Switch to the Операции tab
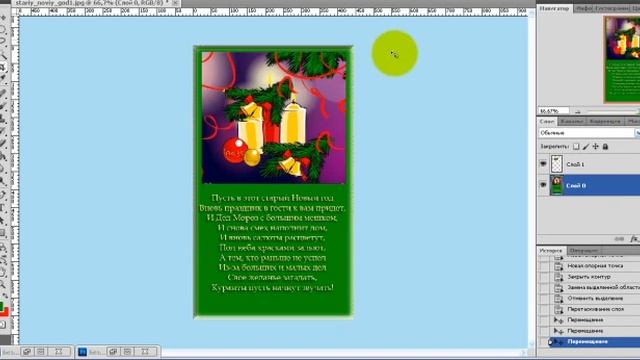The height and width of the screenshot is (360, 640). (583, 251)
